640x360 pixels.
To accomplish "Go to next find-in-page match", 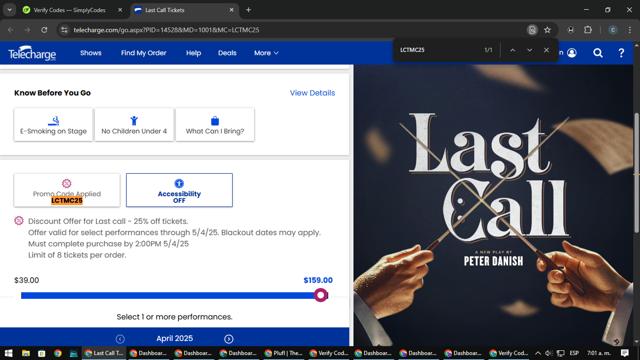I will click(x=529, y=50).
